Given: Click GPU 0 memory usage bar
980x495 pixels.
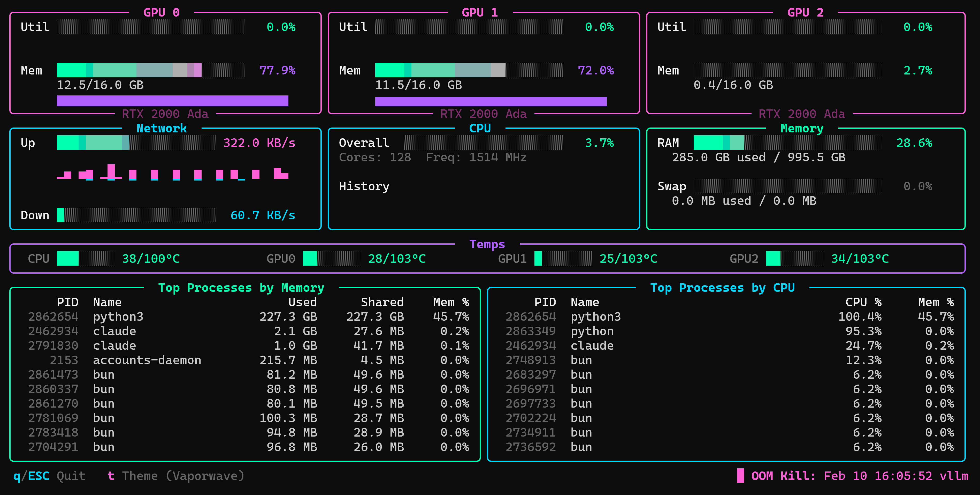Looking at the screenshot, I should pos(151,70).
